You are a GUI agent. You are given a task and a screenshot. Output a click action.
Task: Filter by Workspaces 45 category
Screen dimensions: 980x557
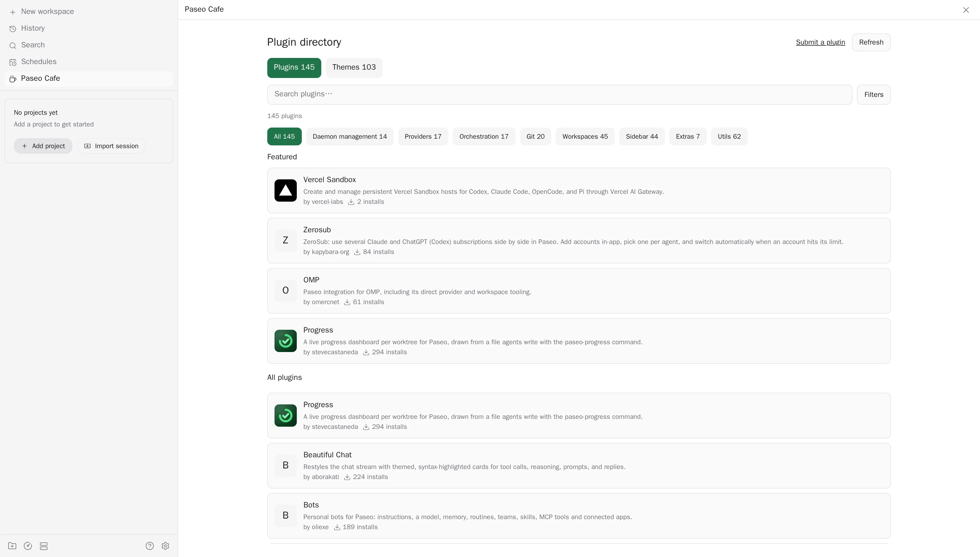pos(585,136)
